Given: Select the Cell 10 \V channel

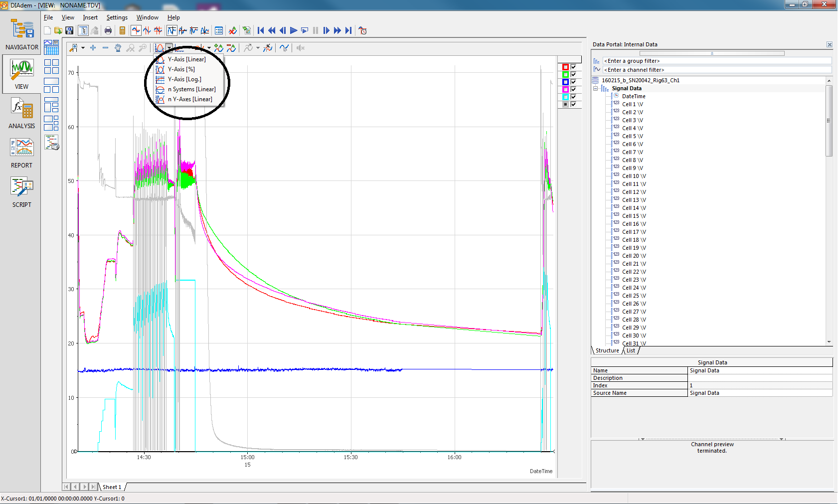Looking at the screenshot, I should [x=634, y=176].
